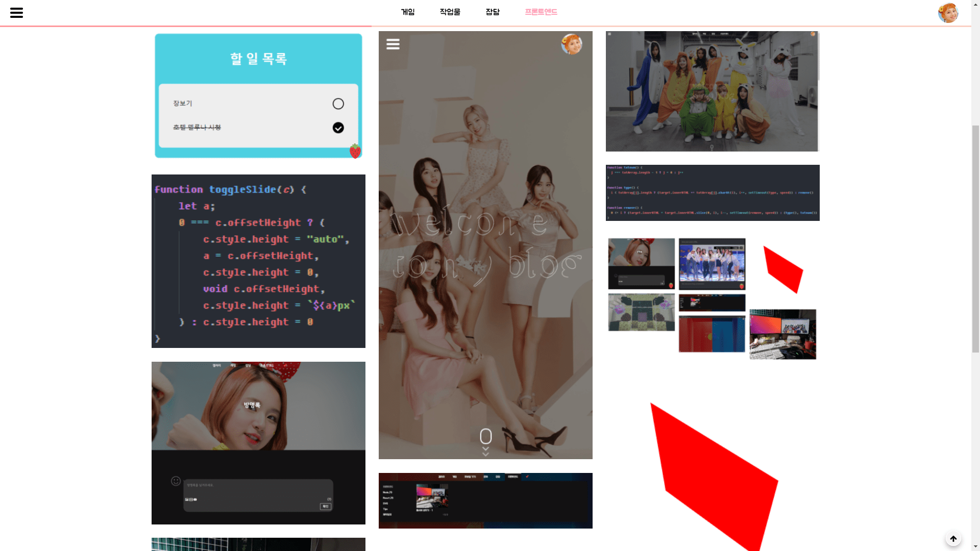Click the guestbook portrait thumbnail in the collage
The width and height of the screenshot is (980, 551).
(x=642, y=264)
